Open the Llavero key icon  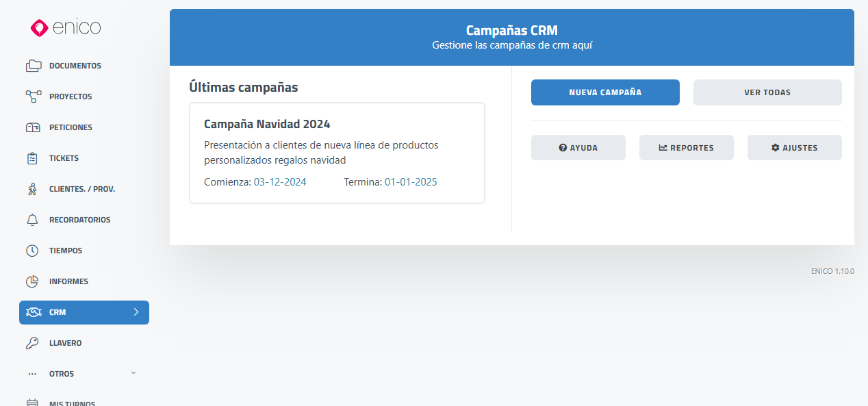click(33, 343)
